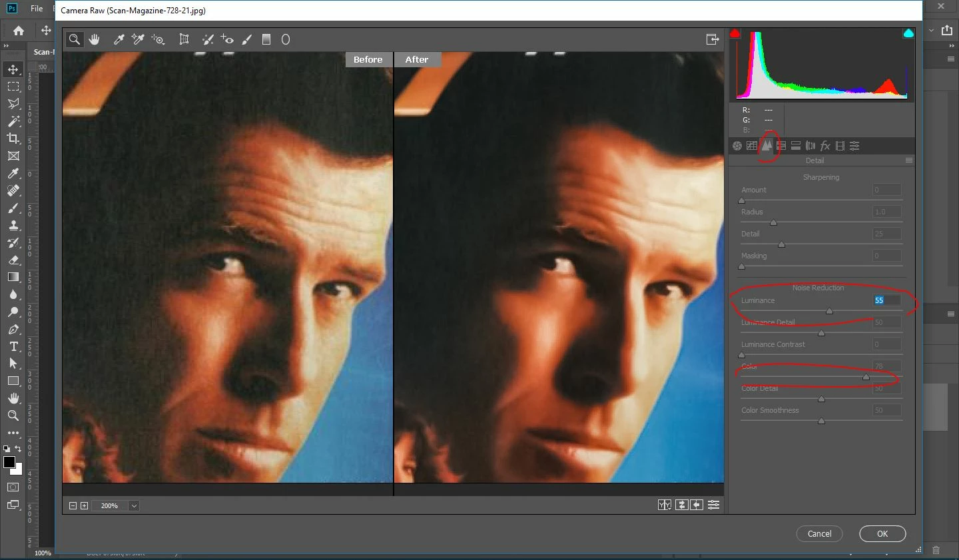Open the Photoshop Share icon
959x560 pixels.
(x=947, y=30)
